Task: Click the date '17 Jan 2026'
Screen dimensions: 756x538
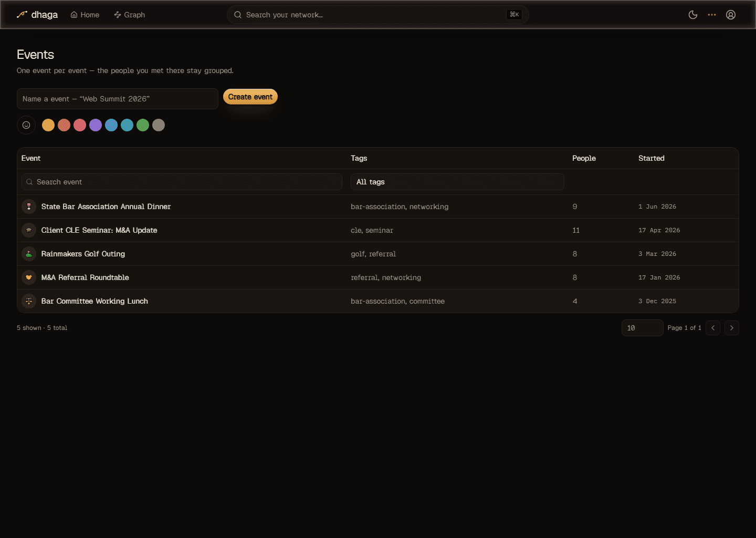Action: [x=659, y=277]
